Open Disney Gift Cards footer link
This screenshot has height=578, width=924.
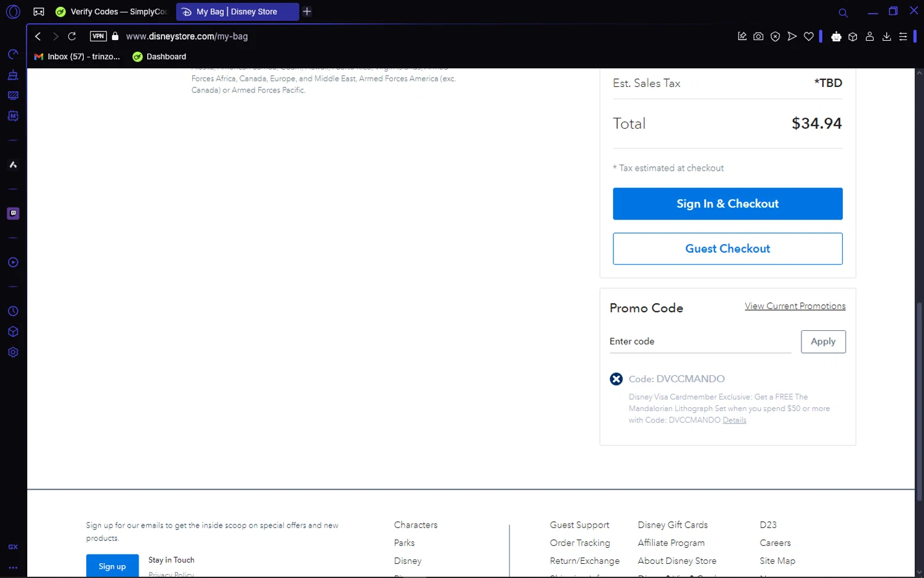[x=673, y=525]
